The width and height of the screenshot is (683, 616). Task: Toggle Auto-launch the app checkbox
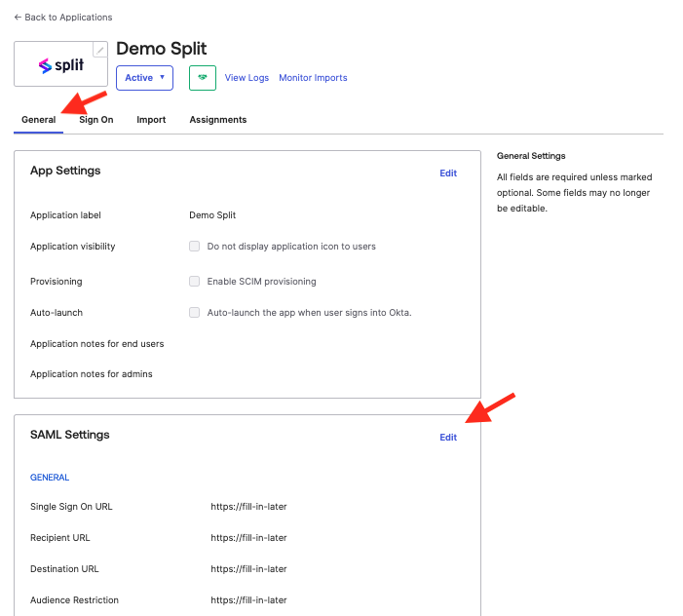195,313
